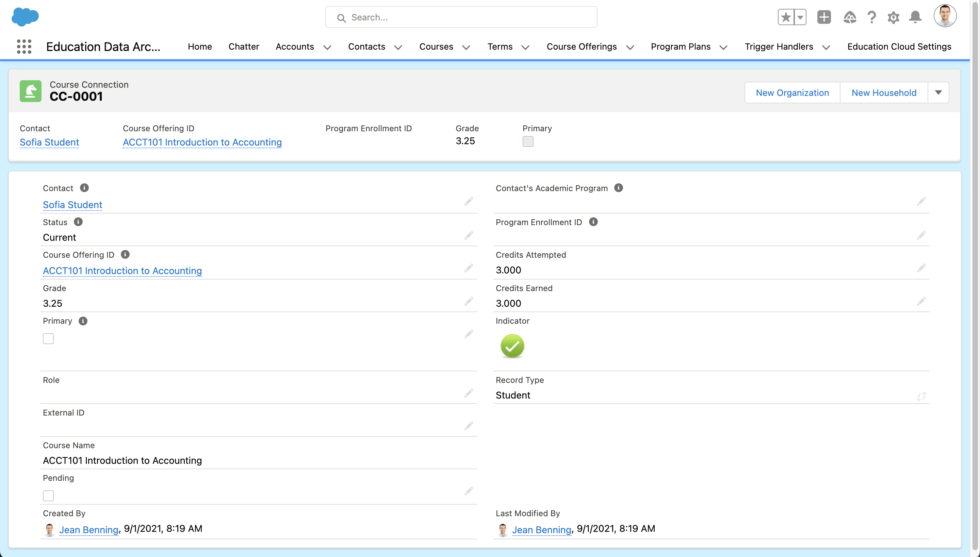
Task: Open ACCT101 link under details Course Offering ID
Action: [x=122, y=271]
